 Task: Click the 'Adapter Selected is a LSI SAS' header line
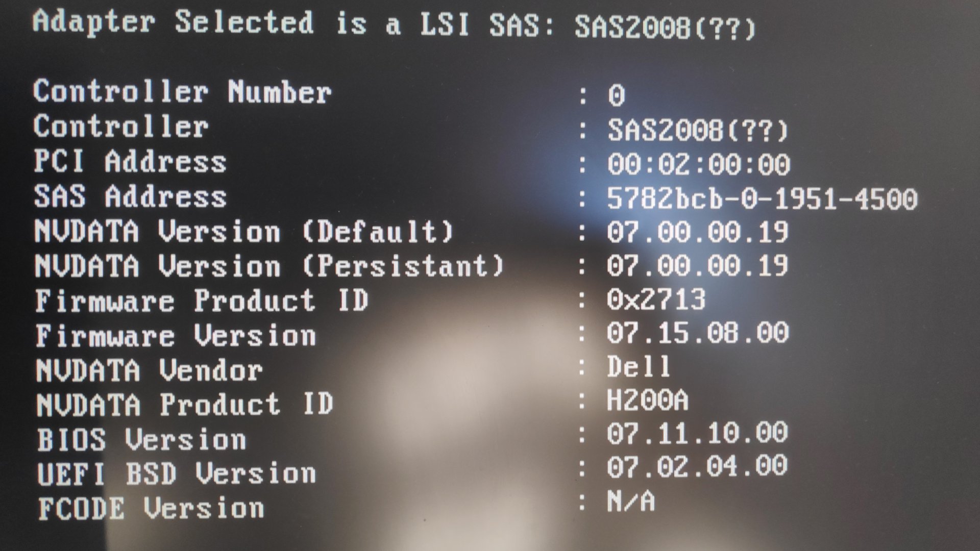395,24
